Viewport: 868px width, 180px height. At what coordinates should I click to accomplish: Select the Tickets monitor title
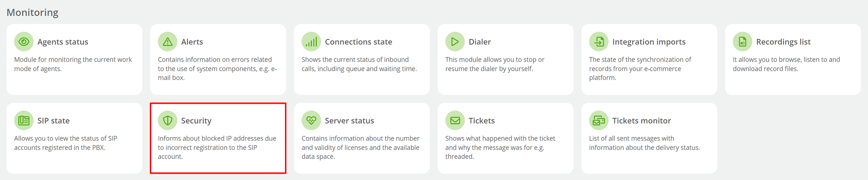pos(641,120)
